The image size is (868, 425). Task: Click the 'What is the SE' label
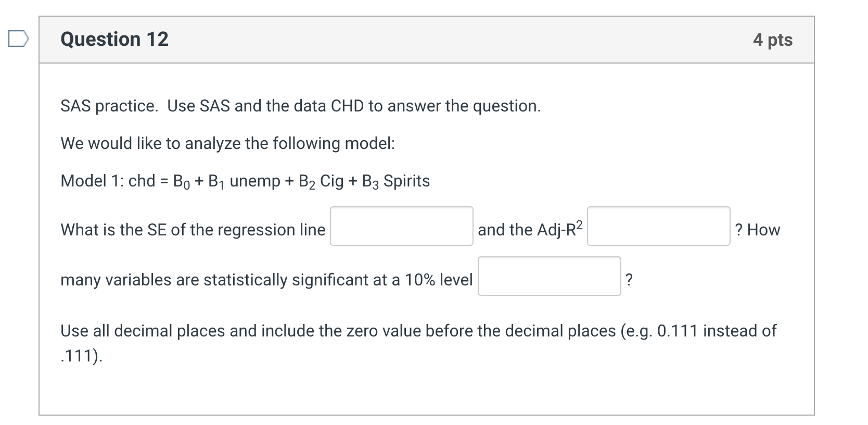tap(193, 230)
